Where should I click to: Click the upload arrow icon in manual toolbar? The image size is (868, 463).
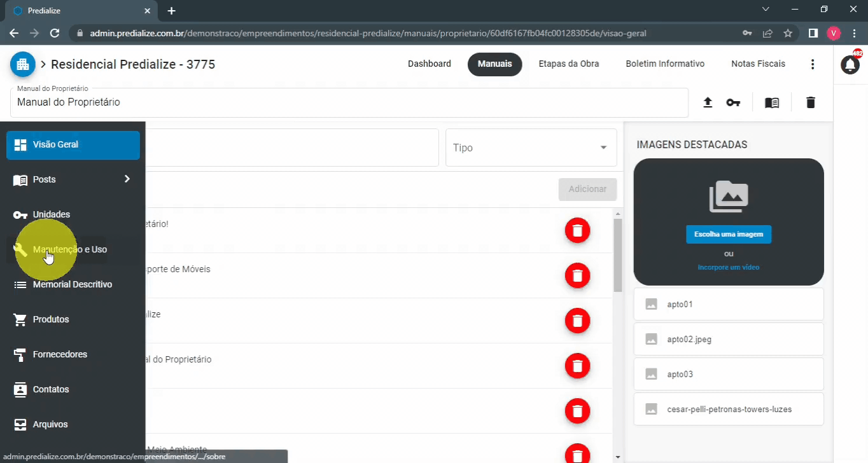[708, 102]
